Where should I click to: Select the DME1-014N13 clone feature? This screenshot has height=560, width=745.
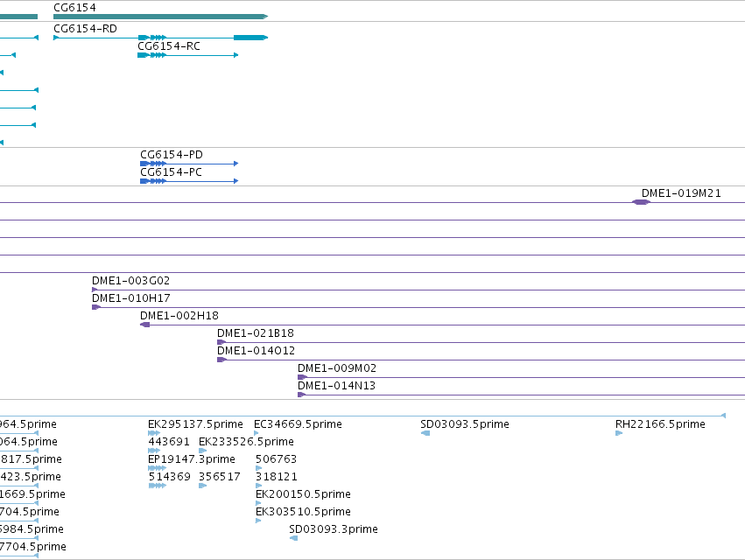(x=521, y=395)
